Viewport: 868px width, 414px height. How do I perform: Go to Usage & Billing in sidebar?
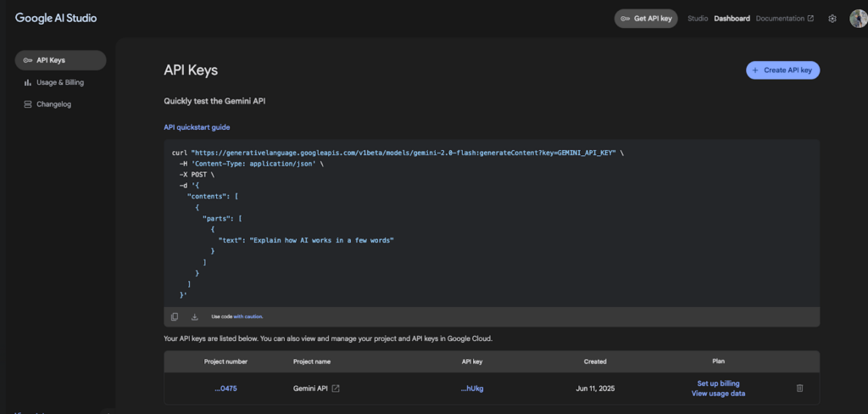click(x=59, y=82)
